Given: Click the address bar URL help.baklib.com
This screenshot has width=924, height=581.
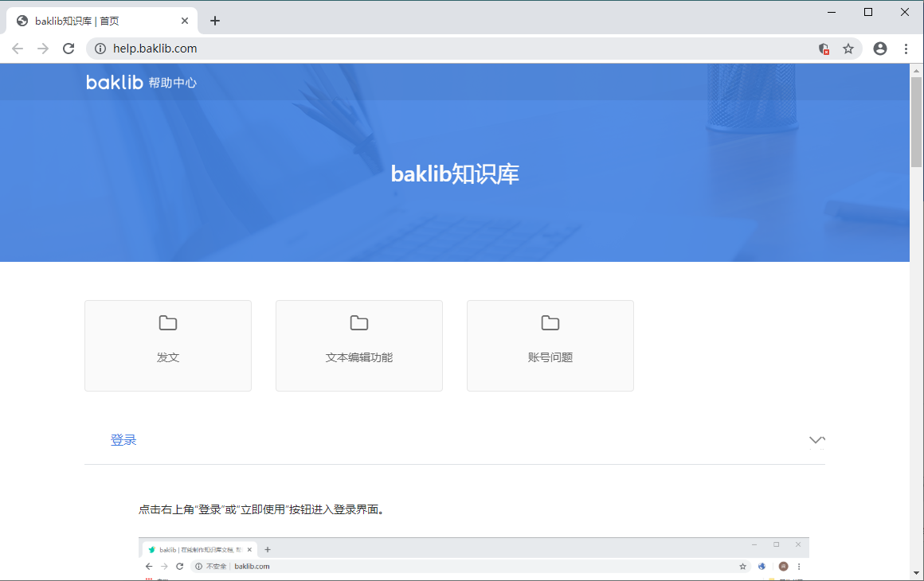Looking at the screenshot, I should point(155,49).
